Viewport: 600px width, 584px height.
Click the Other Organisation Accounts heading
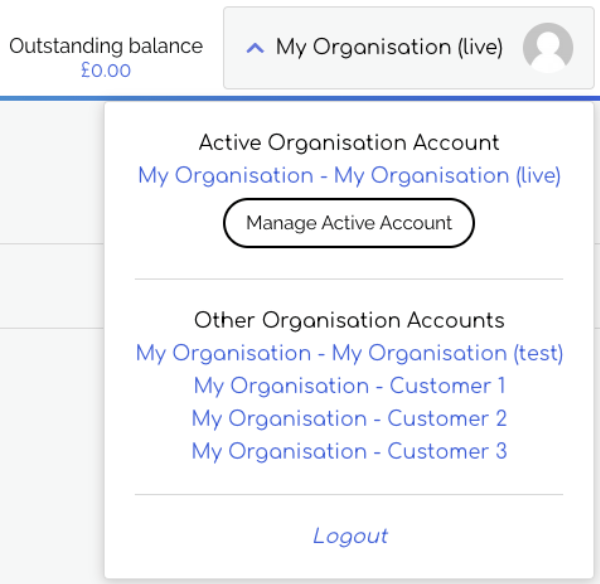(x=349, y=320)
